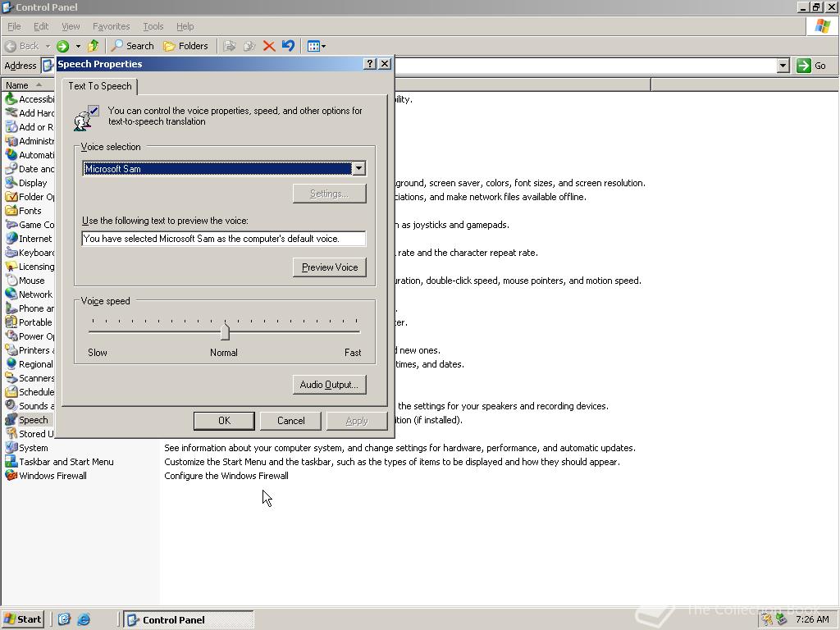Click the Back navigation arrow icon
The height and width of the screenshot is (630, 840).
coord(10,46)
